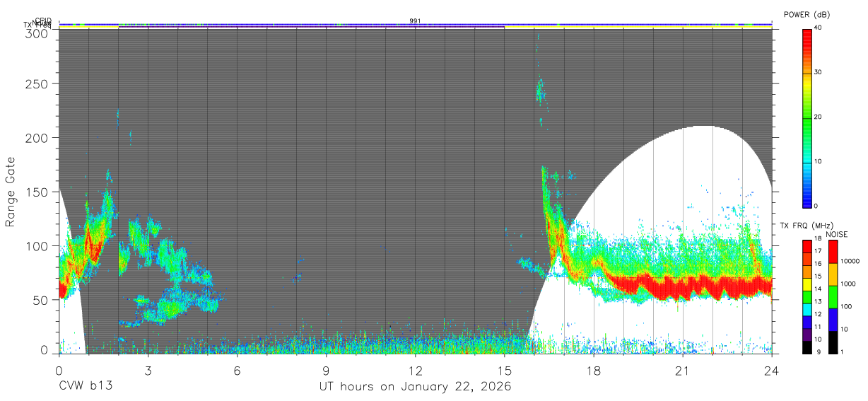Click the 1000 label on the NOISE legend
868x401 pixels.
pyautogui.click(x=849, y=284)
